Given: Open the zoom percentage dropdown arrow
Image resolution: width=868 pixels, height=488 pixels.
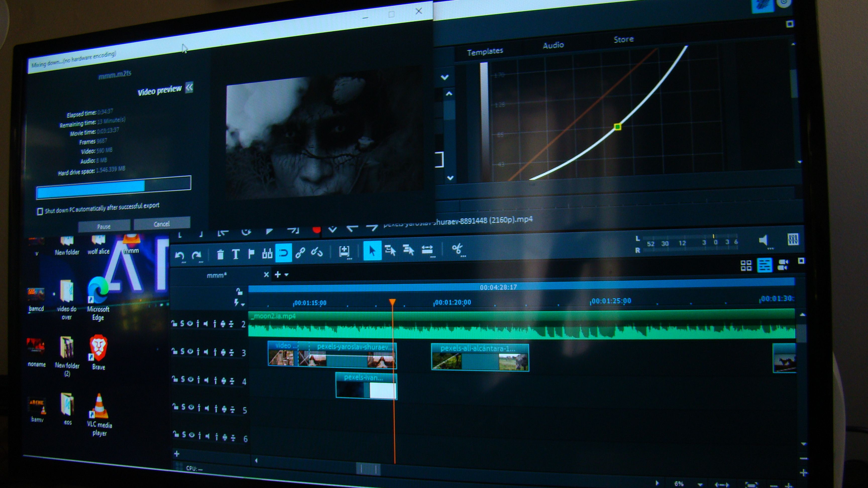Looking at the screenshot, I should pyautogui.click(x=700, y=484).
